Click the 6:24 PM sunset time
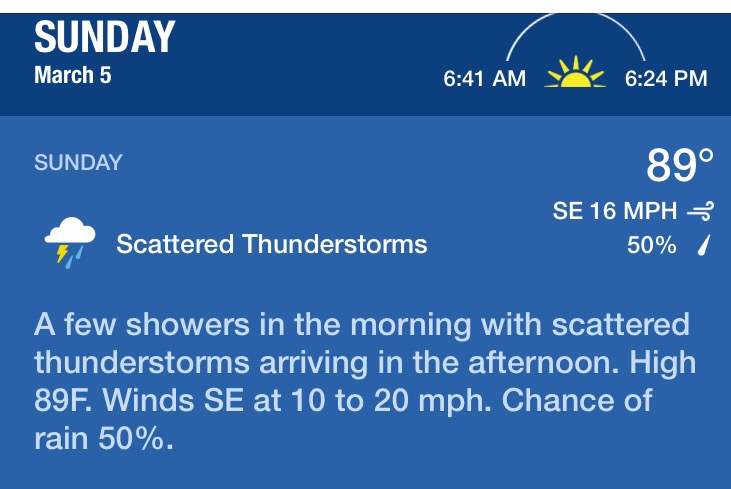The height and width of the screenshot is (489, 731). [666, 79]
